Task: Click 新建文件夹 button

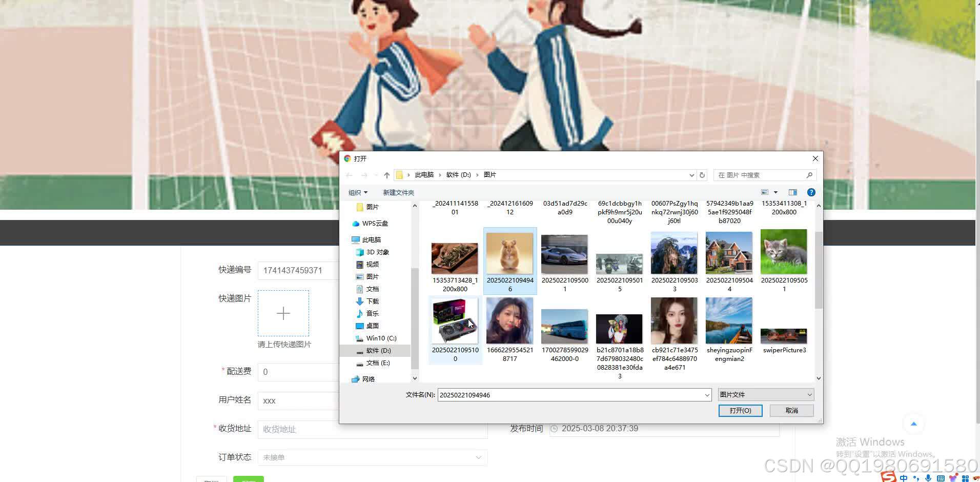Action: tap(398, 192)
